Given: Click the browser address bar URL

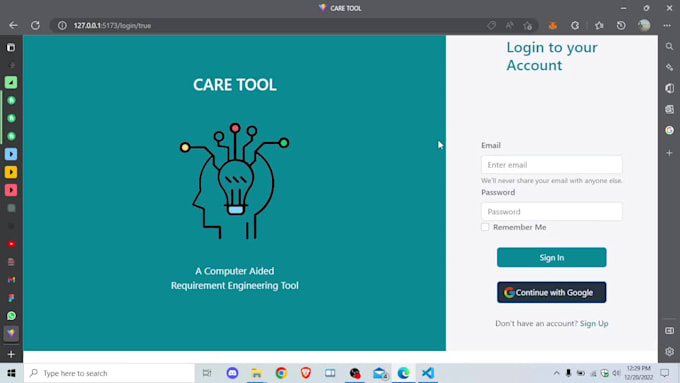Looking at the screenshot, I should coord(112,26).
